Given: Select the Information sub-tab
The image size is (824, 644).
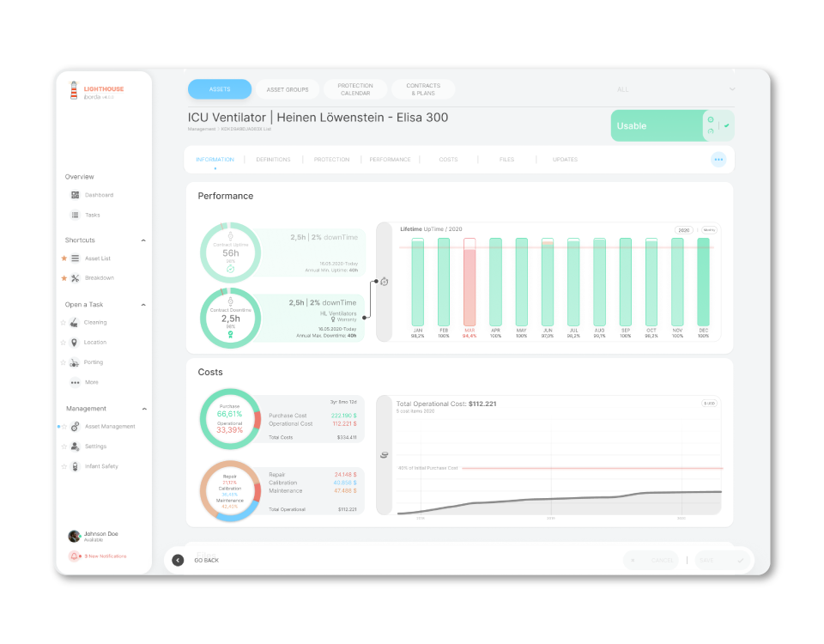Looking at the screenshot, I should [215, 160].
